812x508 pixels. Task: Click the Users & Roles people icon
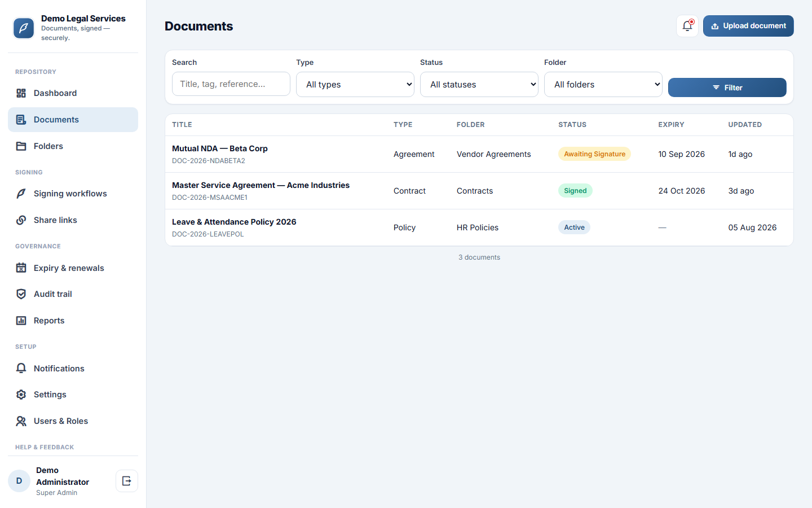21,421
